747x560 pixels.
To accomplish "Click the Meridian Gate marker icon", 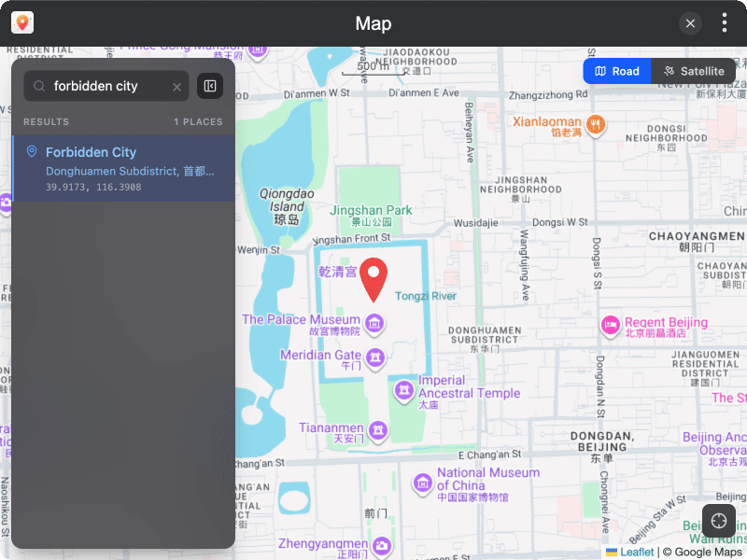I will pyautogui.click(x=375, y=357).
